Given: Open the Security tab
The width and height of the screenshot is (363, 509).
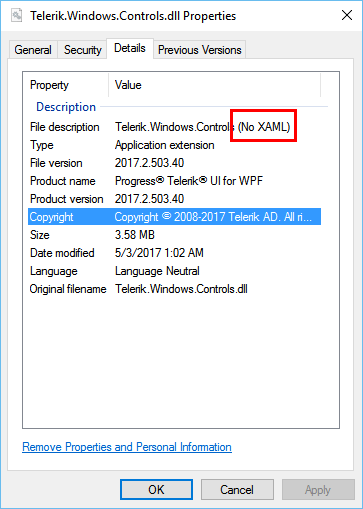Looking at the screenshot, I should coord(82,50).
